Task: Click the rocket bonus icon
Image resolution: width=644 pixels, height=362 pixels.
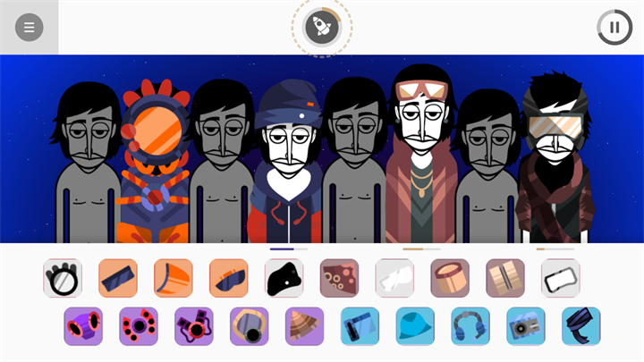Action: (322, 27)
